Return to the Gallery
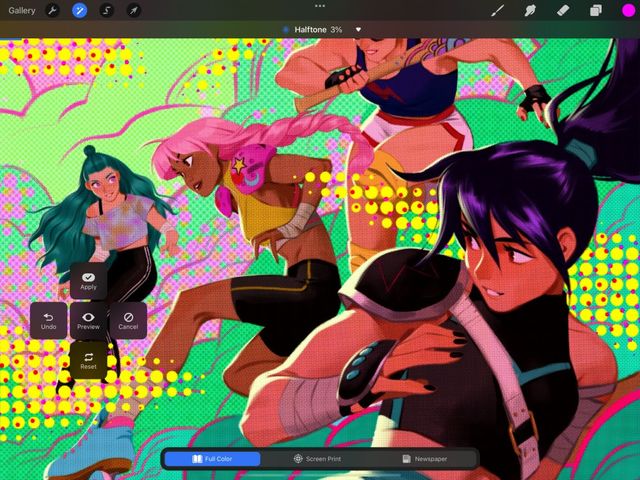 point(22,11)
